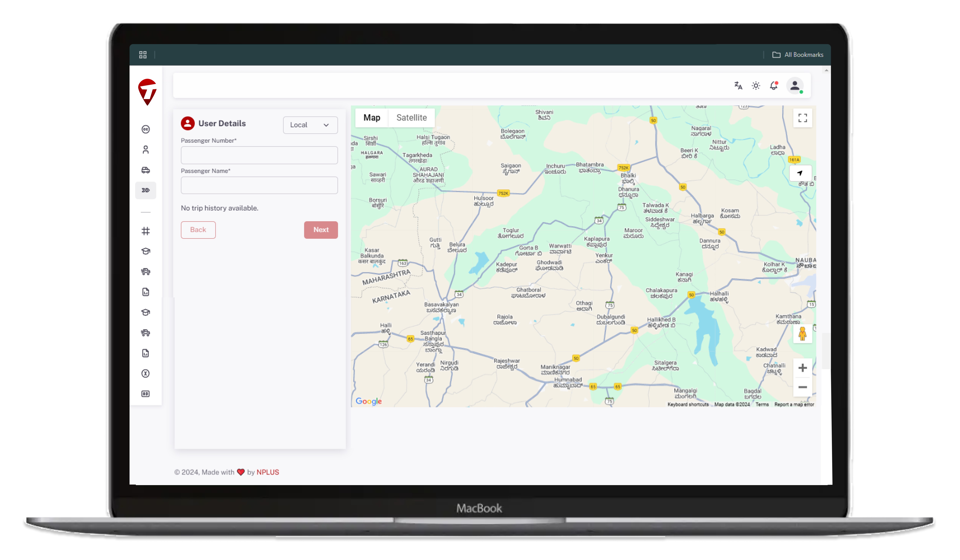Viewport: 960px width, 560px height.
Task: Click the language translate icon
Action: (738, 86)
